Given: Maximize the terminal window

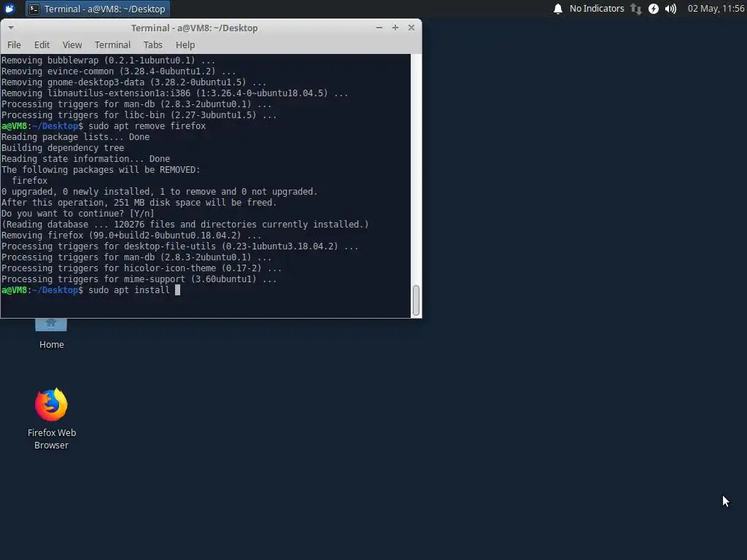Looking at the screenshot, I should click(395, 28).
